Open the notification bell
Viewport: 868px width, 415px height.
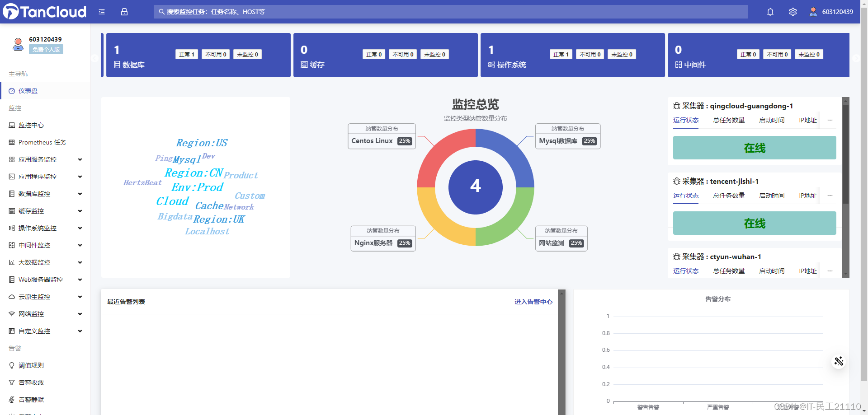770,12
